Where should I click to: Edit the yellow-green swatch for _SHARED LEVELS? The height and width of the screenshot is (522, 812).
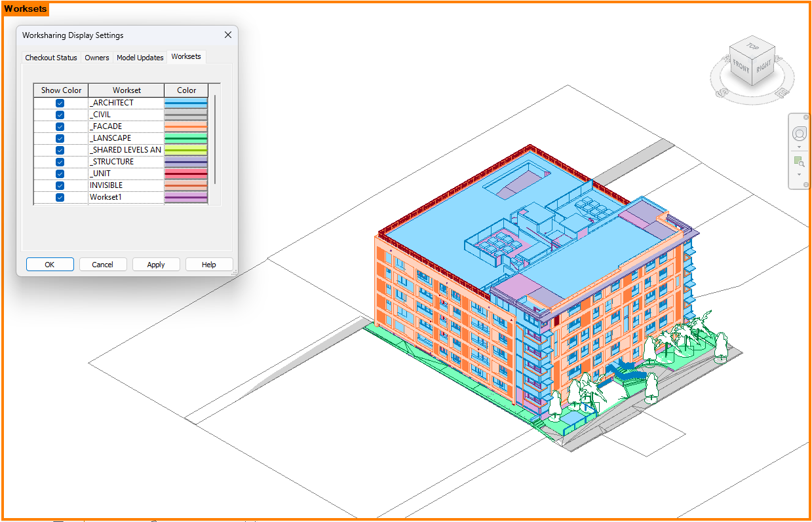[186, 150]
